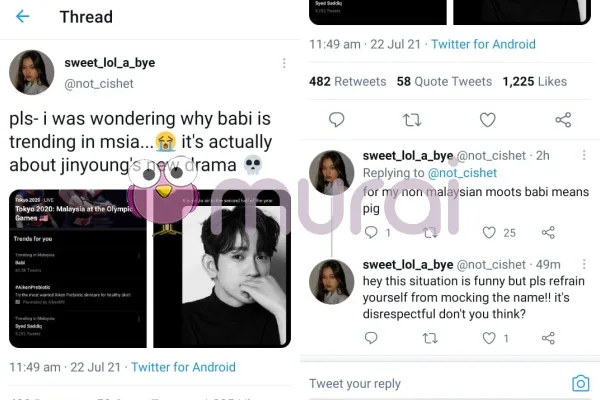
Task: Open 'Twitter for Android' link in right panel
Action: [x=483, y=44]
